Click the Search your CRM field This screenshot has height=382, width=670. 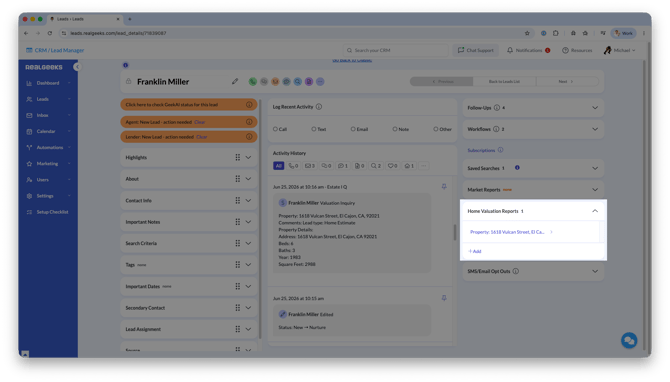pyautogui.click(x=395, y=50)
